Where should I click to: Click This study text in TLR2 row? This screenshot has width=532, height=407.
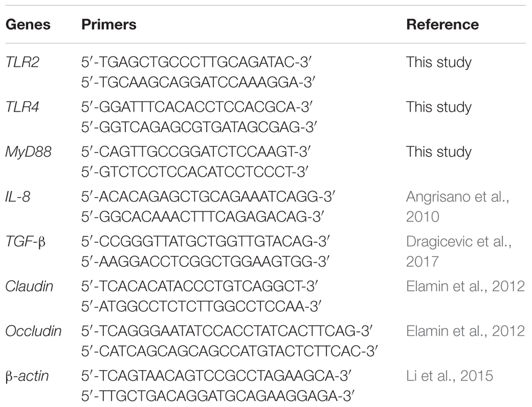[x=438, y=63]
